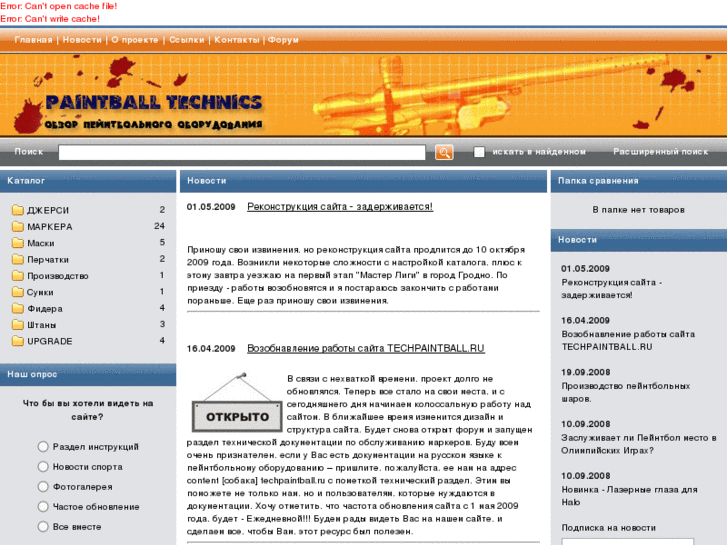Open the 'О проекте' menu item
Image resolution: width=727 pixels, height=545 pixels.
coord(135,40)
